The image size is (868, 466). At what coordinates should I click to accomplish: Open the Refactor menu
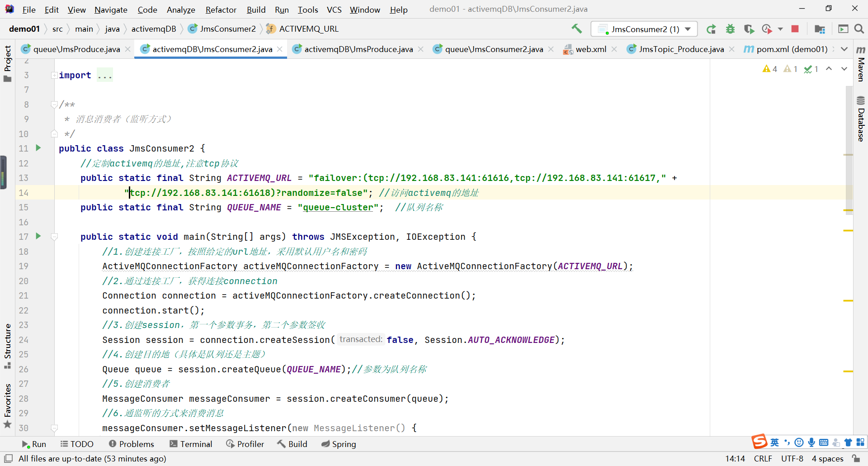(221, 10)
